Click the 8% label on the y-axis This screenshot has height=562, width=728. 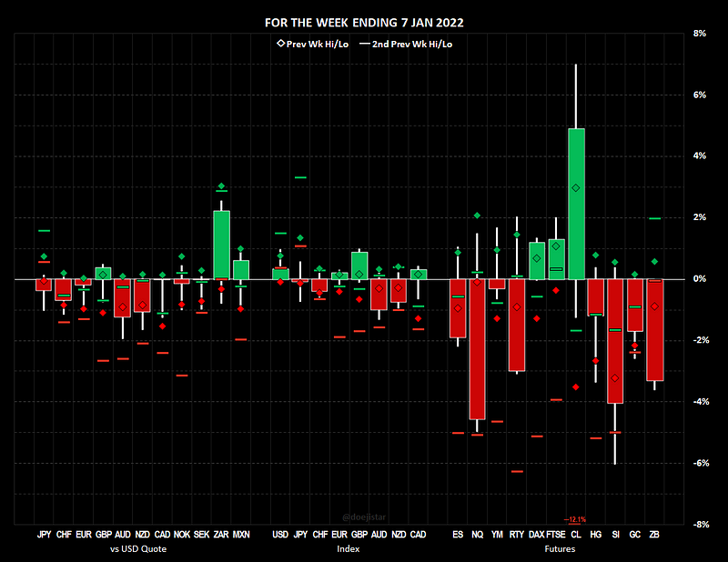[x=700, y=34]
